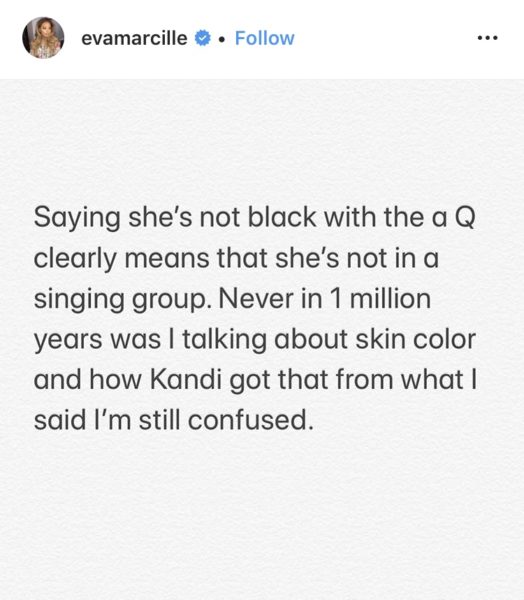Click the phrase "1 million" in the post
The height and width of the screenshot is (600, 524).
coord(380,298)
